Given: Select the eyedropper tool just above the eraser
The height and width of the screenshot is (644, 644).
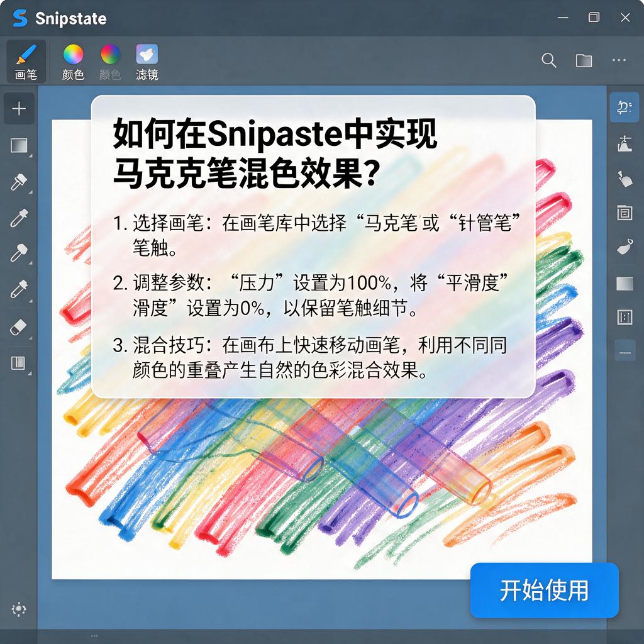Looking at the screenshot, I should click(19, 289).
